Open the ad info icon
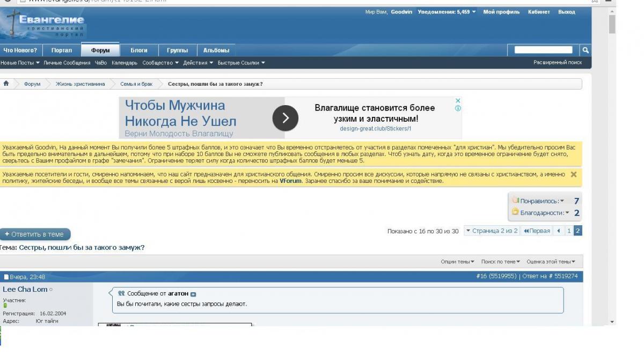The width and height of the screenshot is (644, 362). 458,108
